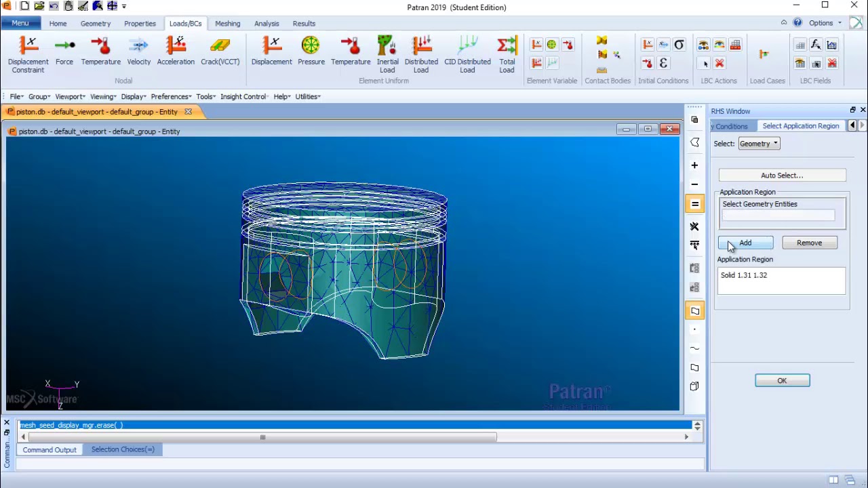Open the Command Output tab

pyautogui.click(x=50, y=450)
